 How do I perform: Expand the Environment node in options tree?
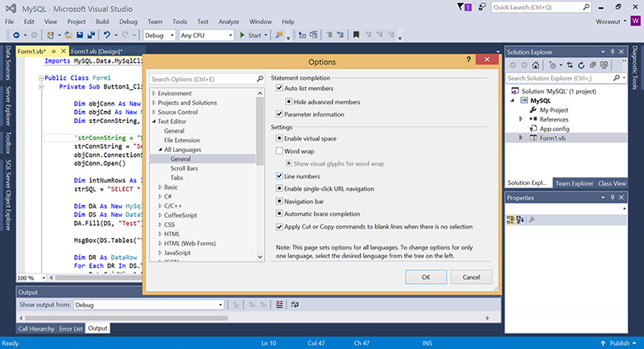coord(153,93)
